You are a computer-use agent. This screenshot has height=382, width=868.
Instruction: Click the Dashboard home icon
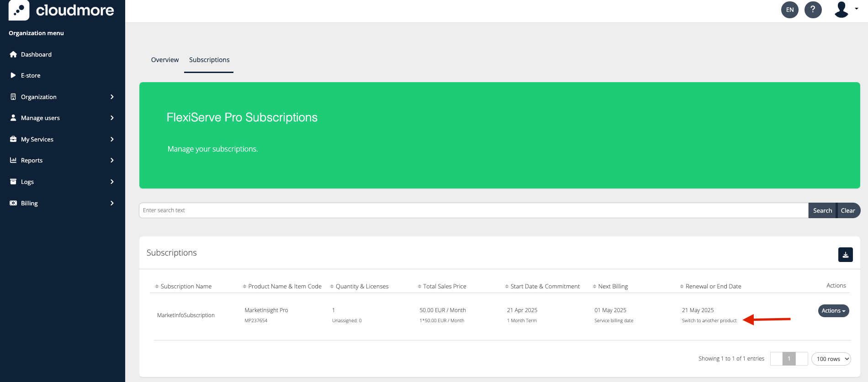coord(13,54)
